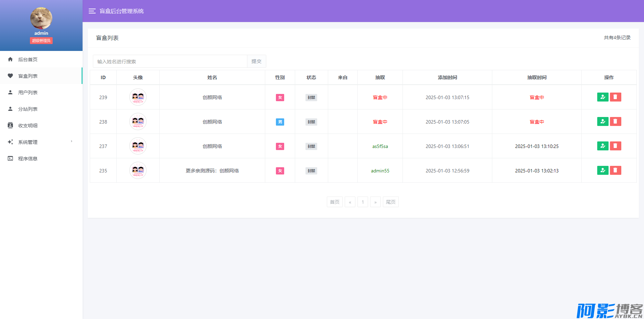Open 盲盒列表 menu item
Image resolution: width=644 pixels, height=319 pixels.
(x=41, y=76)
